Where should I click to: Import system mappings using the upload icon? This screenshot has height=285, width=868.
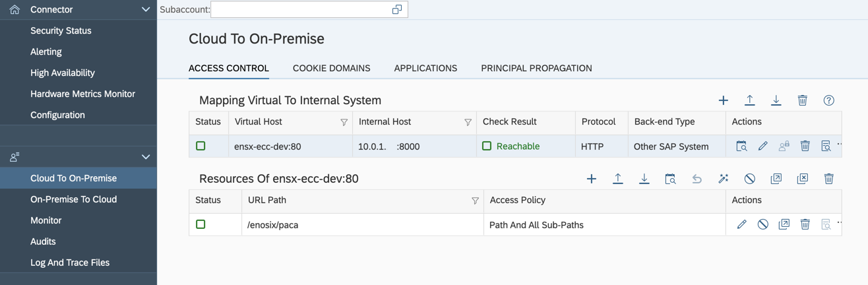click(750, 100)
